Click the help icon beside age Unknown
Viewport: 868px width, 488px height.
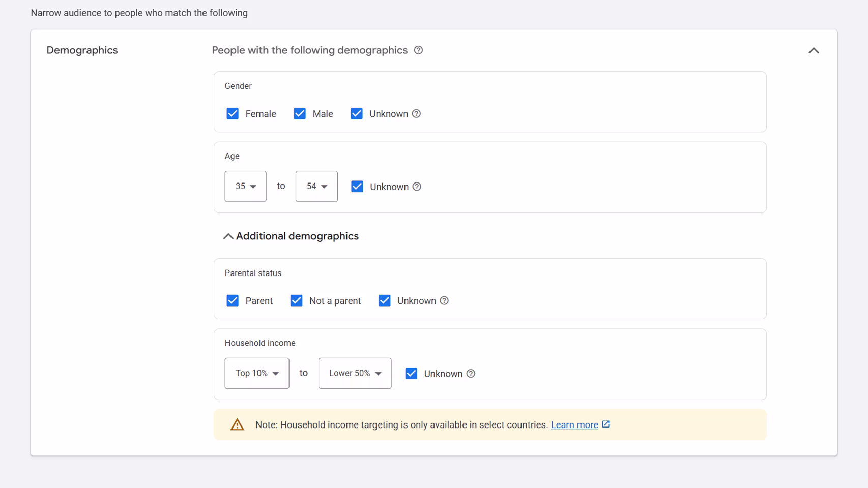click(x=417, y=187)
